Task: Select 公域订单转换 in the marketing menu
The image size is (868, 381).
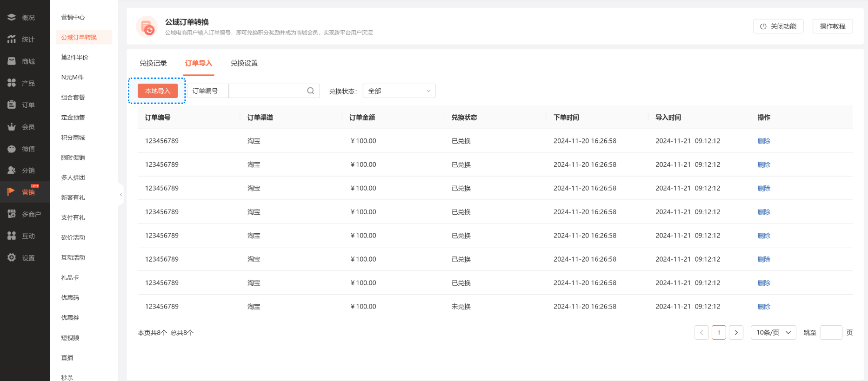Action: 84,37
